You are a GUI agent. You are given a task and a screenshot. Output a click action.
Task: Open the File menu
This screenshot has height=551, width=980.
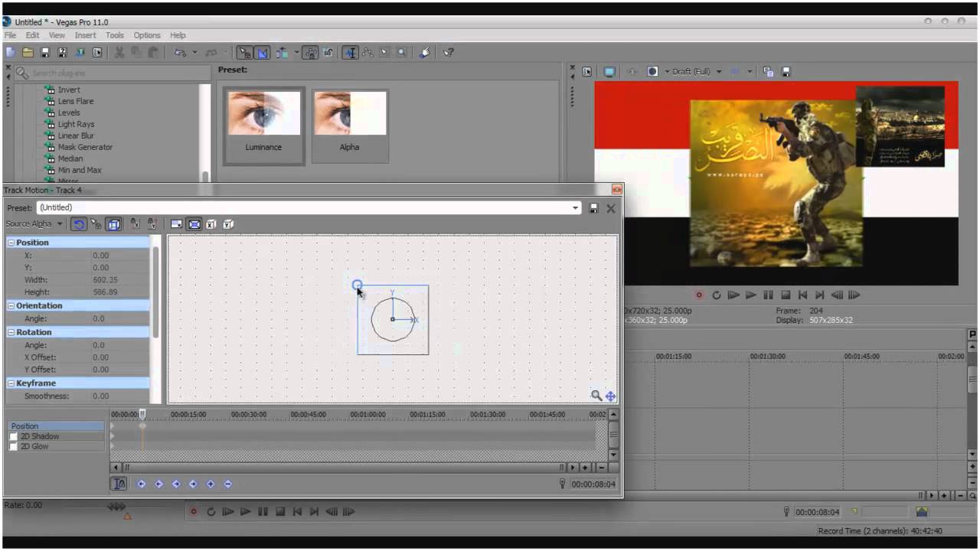(x=10, y=35)
